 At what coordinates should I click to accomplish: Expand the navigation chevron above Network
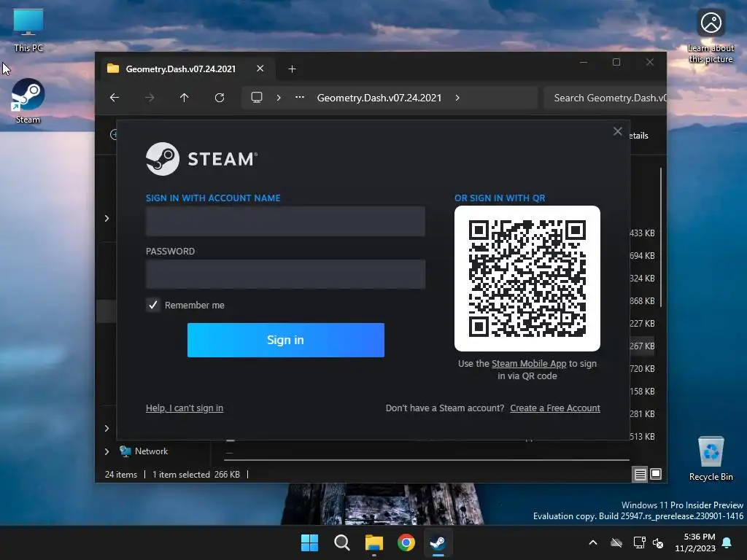tap(107, 428)
